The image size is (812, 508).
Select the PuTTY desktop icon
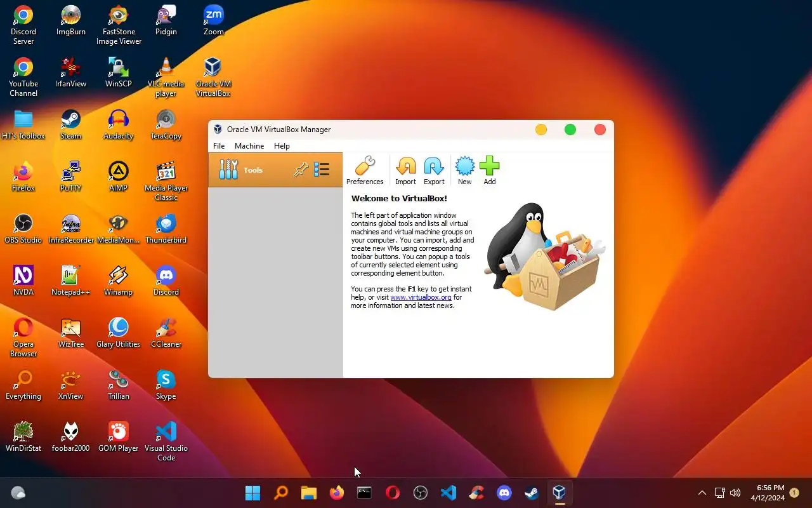point(70,177)
